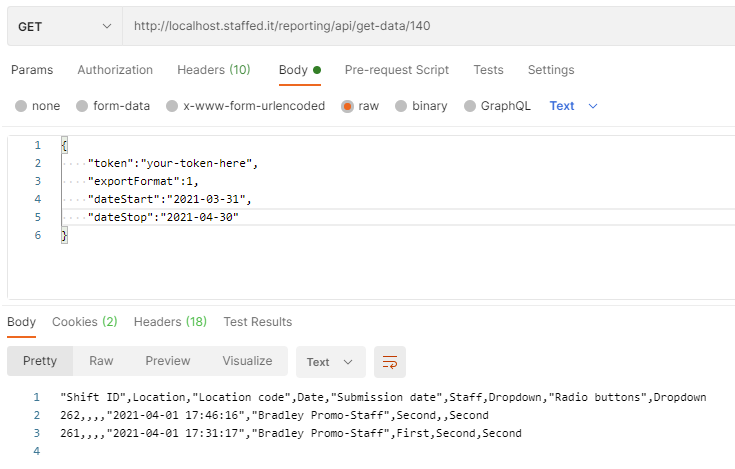
Task: Click the "exportFormat":1 line
Action: tap(143, 181)
